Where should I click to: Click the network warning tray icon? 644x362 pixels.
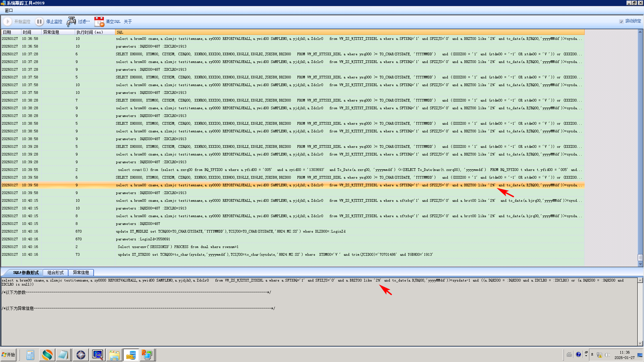[x=599, y=355]
